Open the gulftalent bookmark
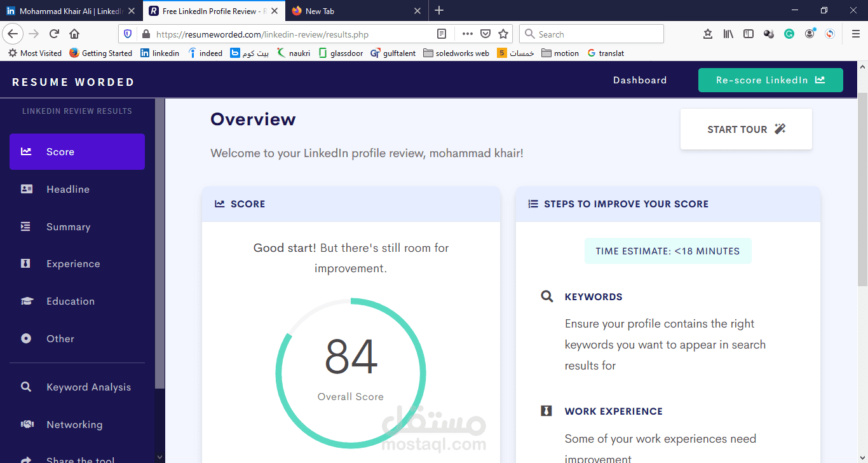 tap(393, 53)
